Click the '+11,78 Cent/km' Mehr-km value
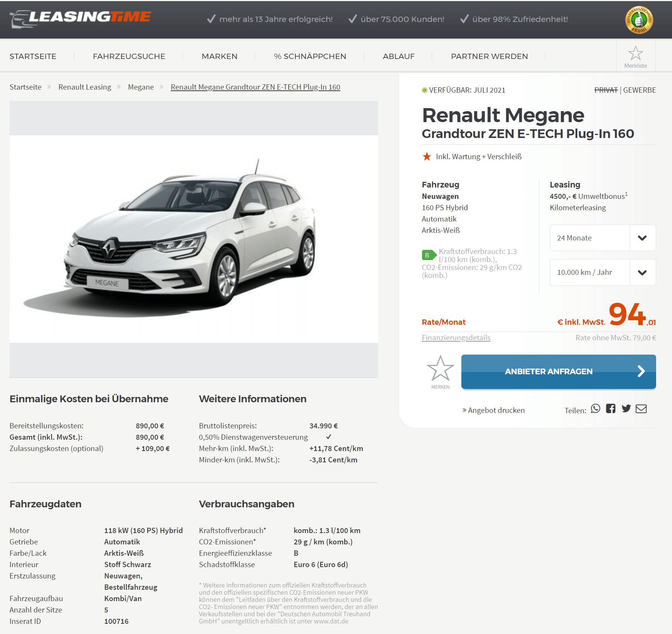This screenshot has width=672, height=634. coord(336,448)
